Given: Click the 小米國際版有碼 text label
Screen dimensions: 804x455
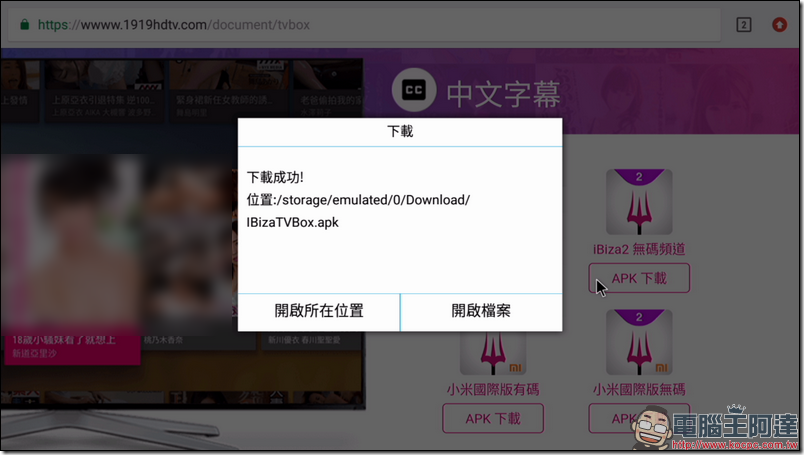Looking at the screenshot, I should (493, 389).
